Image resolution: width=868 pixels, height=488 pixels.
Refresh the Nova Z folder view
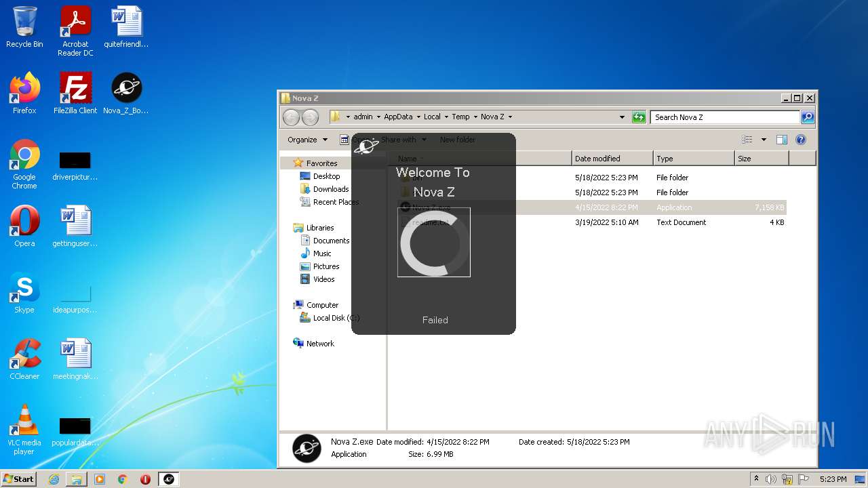click(639, 117)
